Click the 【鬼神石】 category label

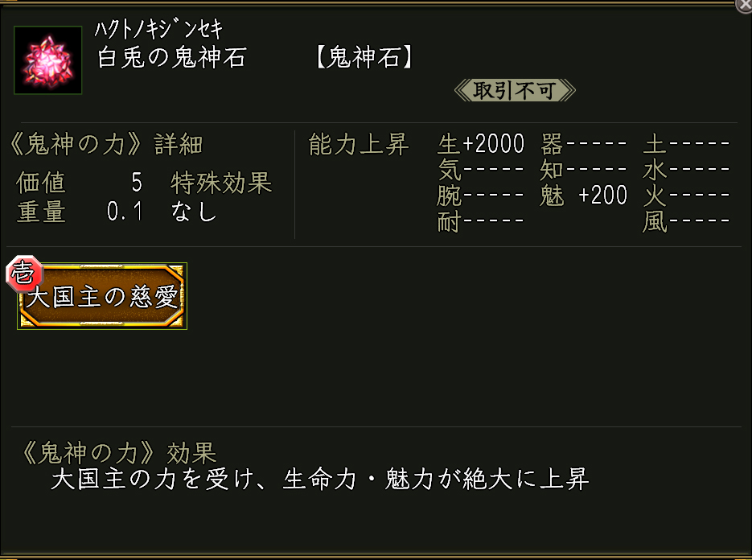coord(364,59)
